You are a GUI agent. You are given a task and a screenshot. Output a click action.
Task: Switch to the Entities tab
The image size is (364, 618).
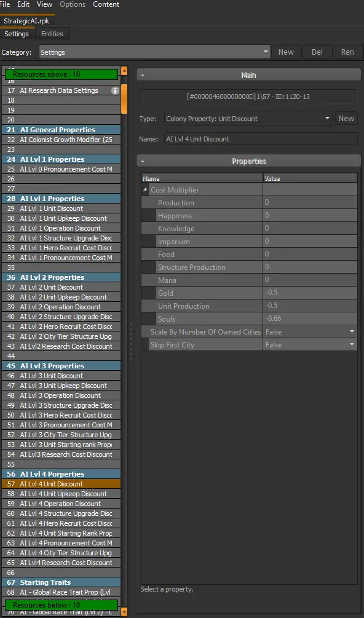coord(52,34)
